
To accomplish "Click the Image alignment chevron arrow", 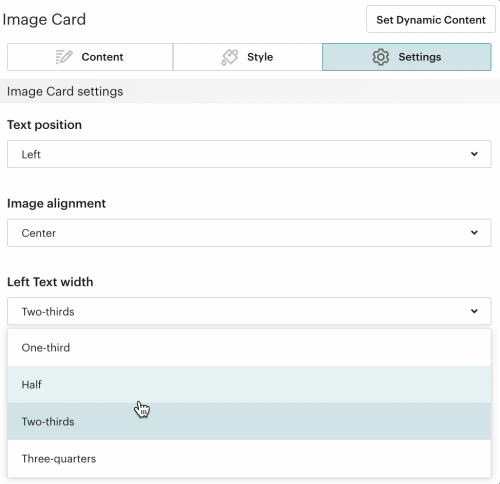I will 474,233.
